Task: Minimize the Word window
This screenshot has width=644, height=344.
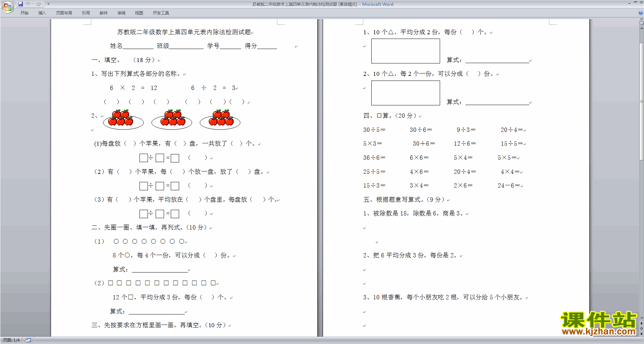Action: 629,3
